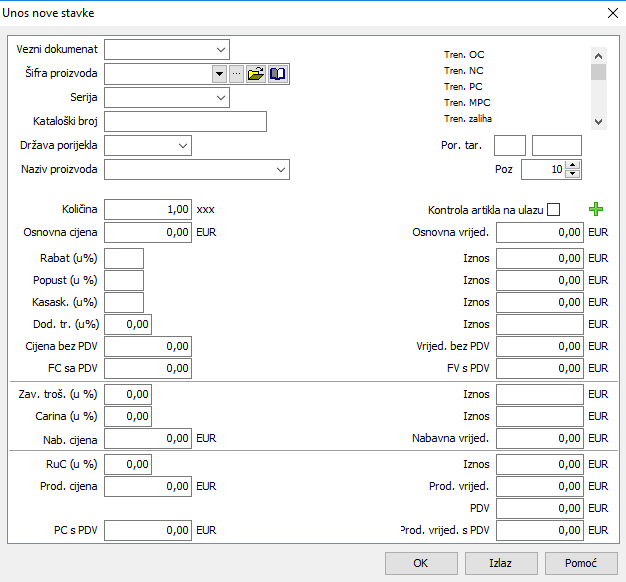
Task: Open help with the Pomoć button
Action: tap(580, 563)
